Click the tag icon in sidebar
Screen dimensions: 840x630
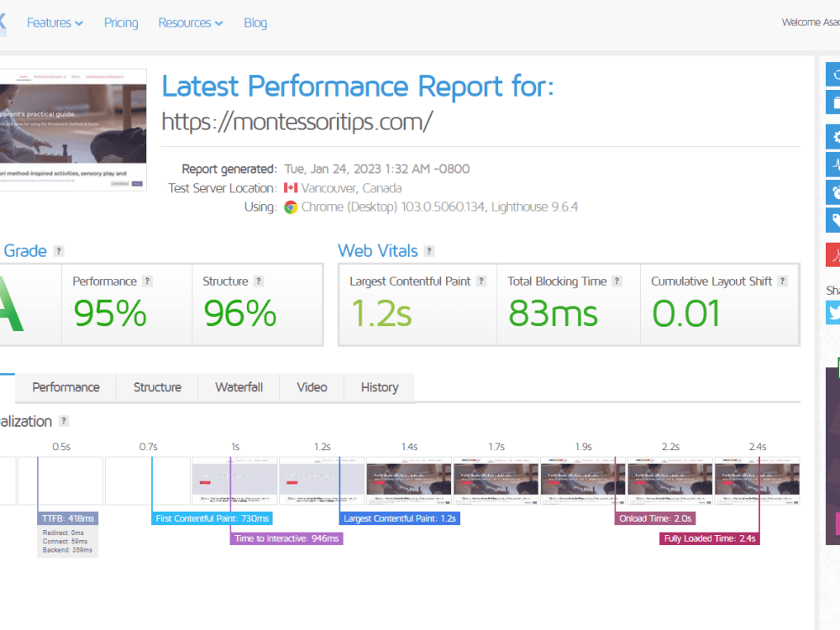pos(833,221)
